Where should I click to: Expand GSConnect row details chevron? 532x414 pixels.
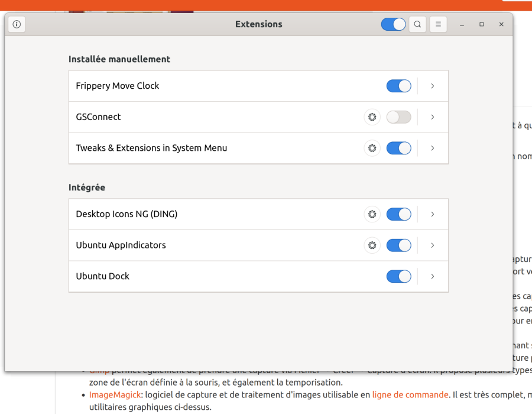[433, 117]
